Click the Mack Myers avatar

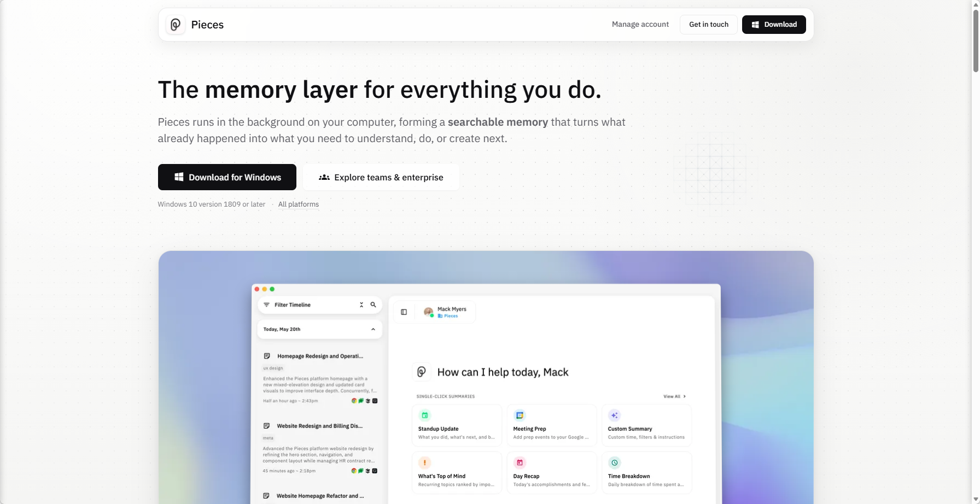pos(429,312)
